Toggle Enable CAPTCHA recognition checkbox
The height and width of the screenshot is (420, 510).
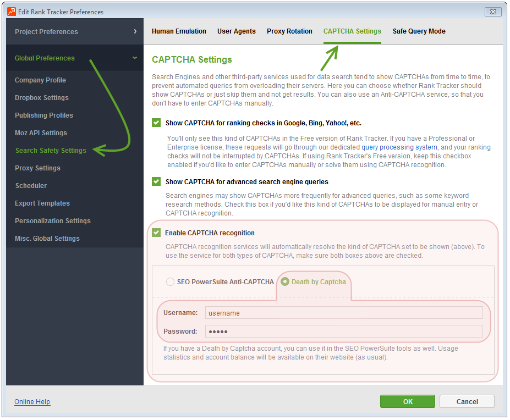click(156, 233)
